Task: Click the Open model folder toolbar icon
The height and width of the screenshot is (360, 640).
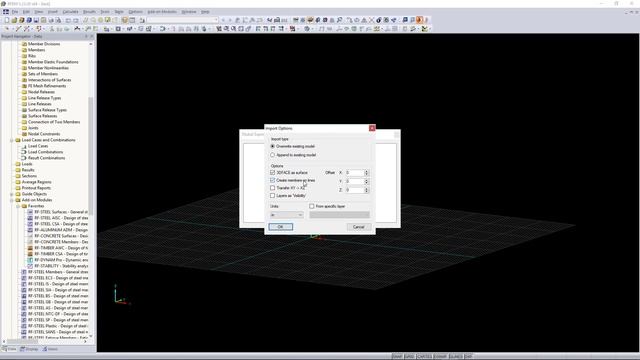Action: click(x=14, y=20)
